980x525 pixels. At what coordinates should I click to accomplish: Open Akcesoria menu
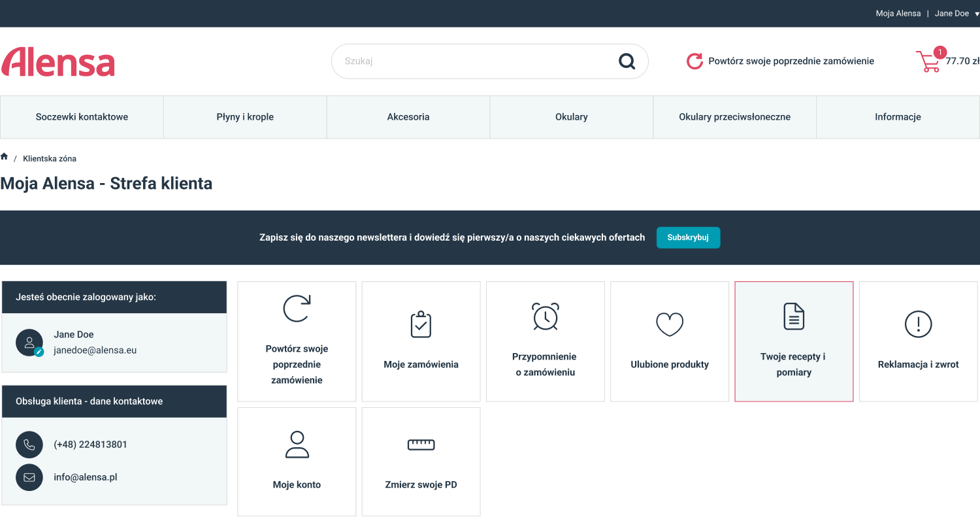408,117
